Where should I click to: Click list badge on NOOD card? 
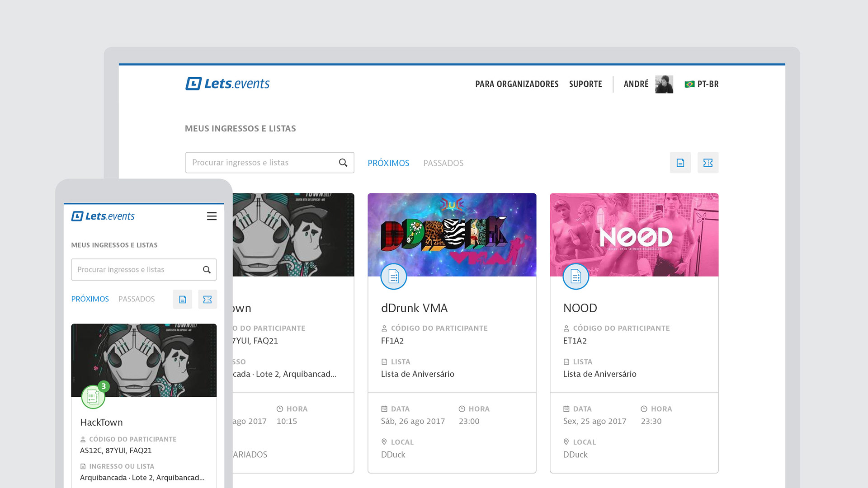click(x=576, y=276)
